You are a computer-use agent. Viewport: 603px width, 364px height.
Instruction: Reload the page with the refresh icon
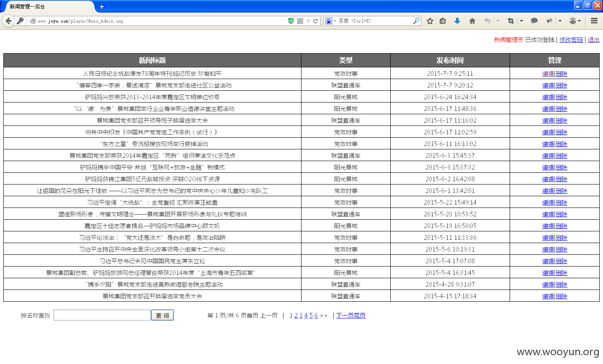point(315,21)
